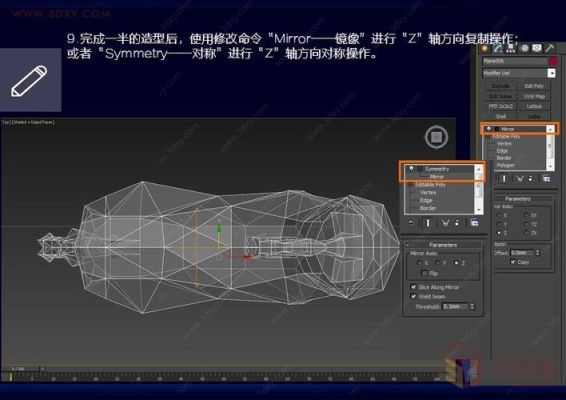The width and height of the screenshot is (566, 400).
Task: Collapse Symmetry Parameters rollout header
Action: pyautogui.click(x=443, y=245)
